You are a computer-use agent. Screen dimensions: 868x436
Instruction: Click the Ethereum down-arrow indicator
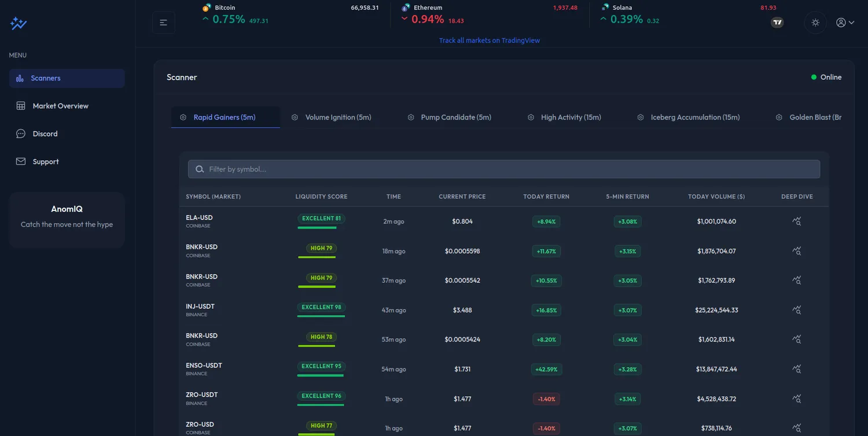tap(404, 19)
